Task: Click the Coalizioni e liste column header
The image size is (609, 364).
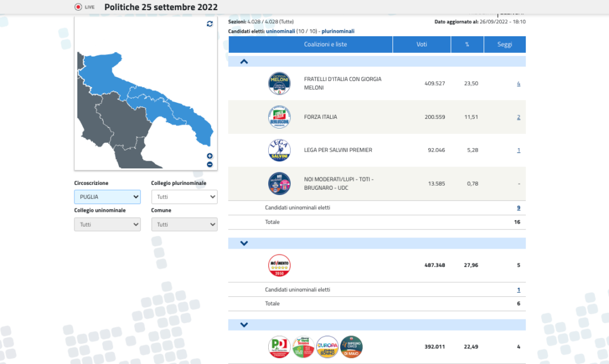Action: tap(310, 44)
